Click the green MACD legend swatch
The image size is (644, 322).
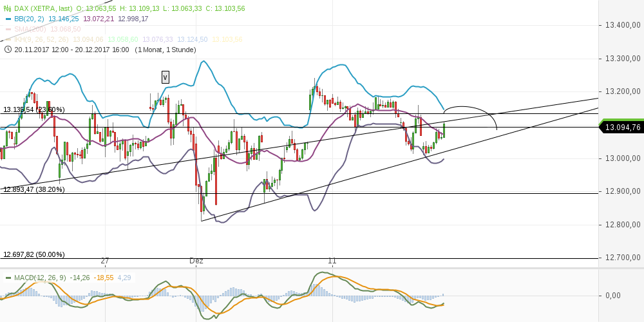(x=8, y=278)
